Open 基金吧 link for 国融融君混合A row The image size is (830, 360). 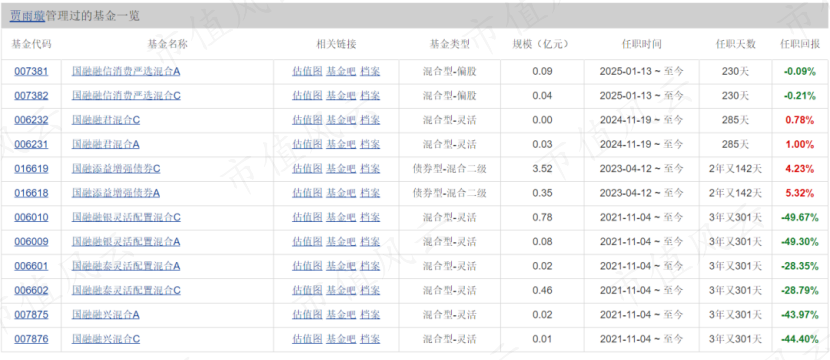coord(341,145)
